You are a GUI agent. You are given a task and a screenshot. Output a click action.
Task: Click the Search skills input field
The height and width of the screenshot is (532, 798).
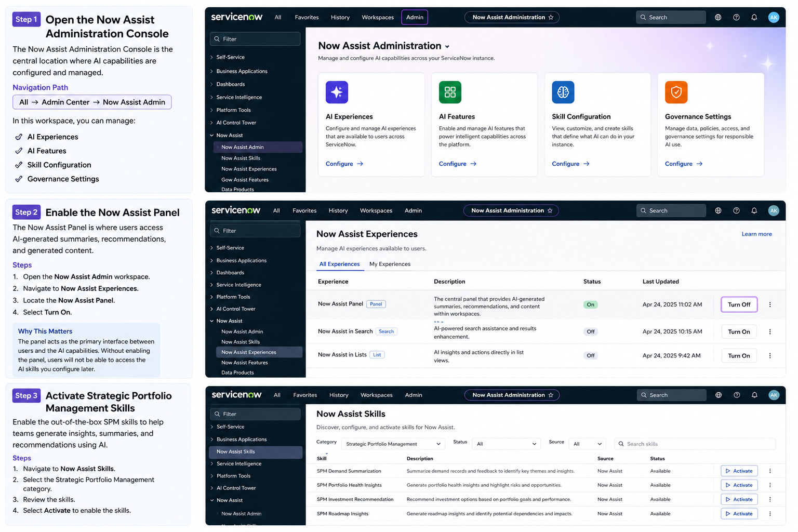click(695, 444)
